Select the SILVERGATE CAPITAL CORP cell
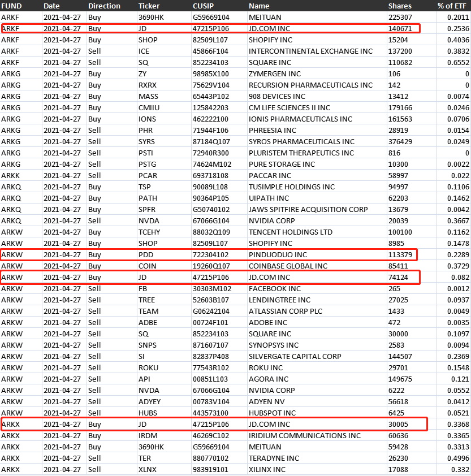Viewport: 471px width, 476px height. point(295,356)
